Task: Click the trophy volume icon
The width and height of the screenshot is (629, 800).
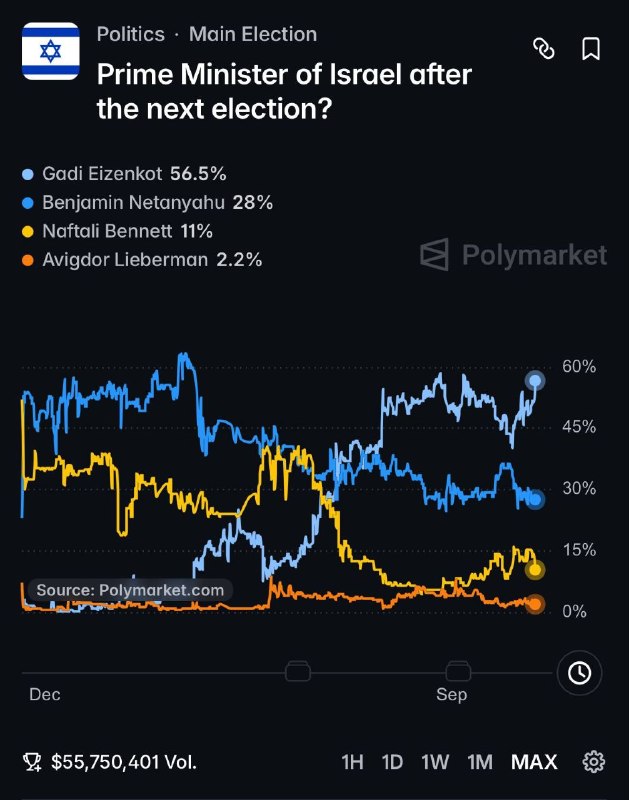Action: [x=32, y=762]
